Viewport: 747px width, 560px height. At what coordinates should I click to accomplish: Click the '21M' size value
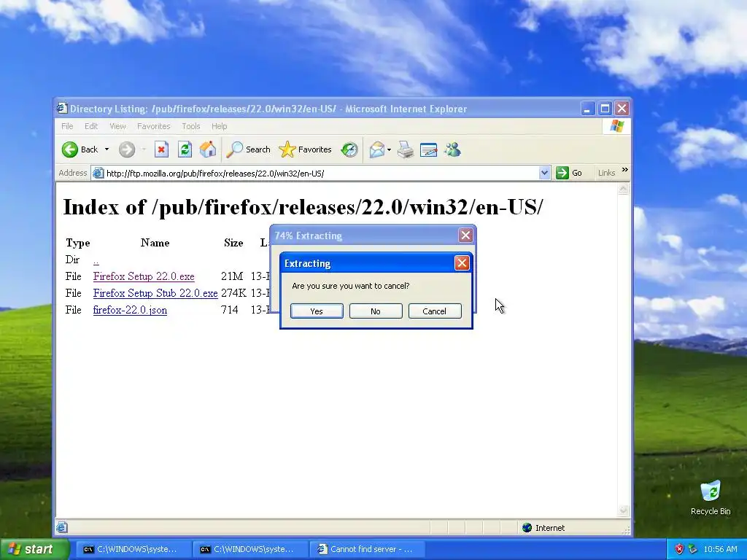(232, 276)
